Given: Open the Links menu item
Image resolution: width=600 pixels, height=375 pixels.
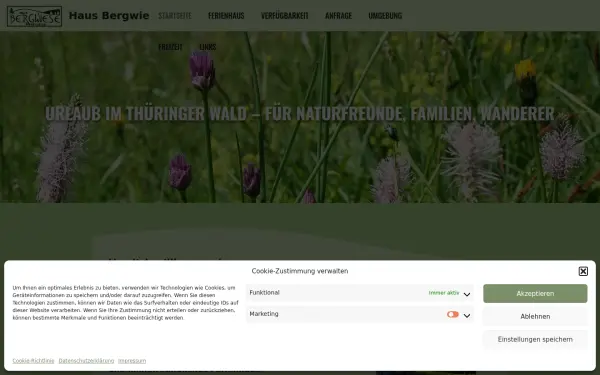Looking at the screenshot, I should click(208, 47).
